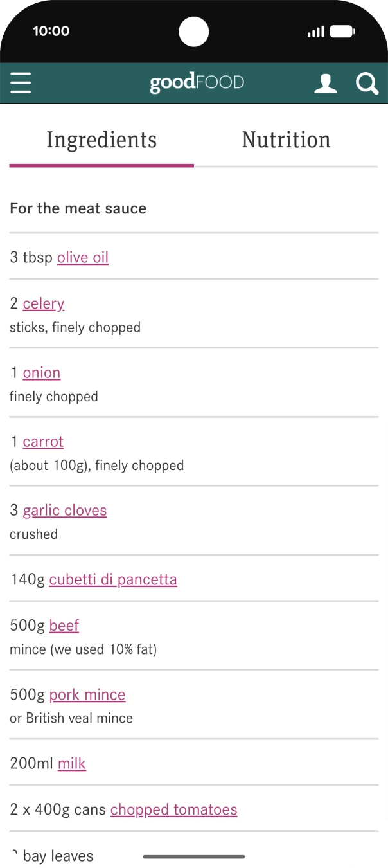Viewport: 388px width, 868px height.
Task: Open the garlic cloves link
Action: tap(65, 511)
